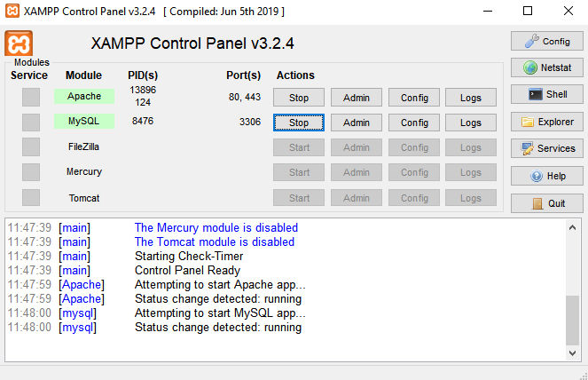Open the Tomcat Logs menu
Viewport: 588px width, 380px height.
[471, 197]
